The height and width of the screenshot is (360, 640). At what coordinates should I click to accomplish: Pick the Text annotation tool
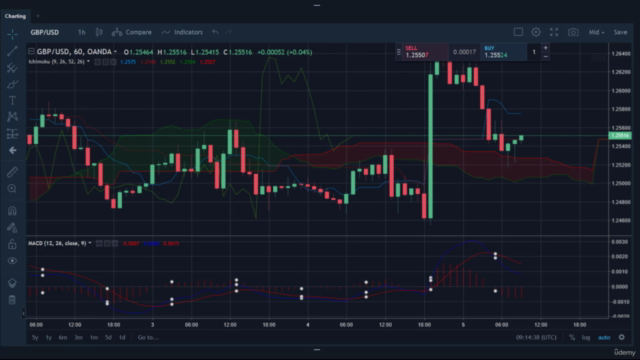coord(12,100)
